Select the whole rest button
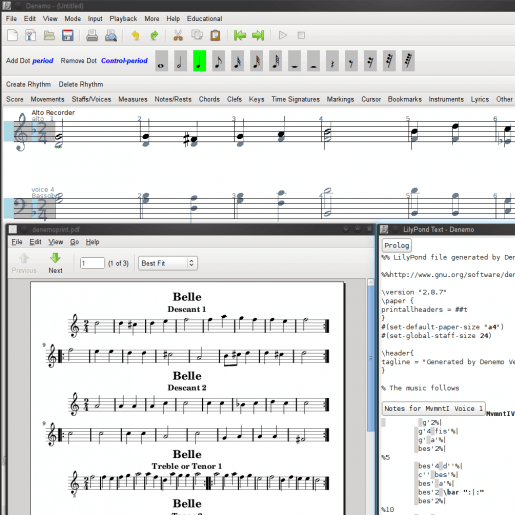 (x=294, y=61)
